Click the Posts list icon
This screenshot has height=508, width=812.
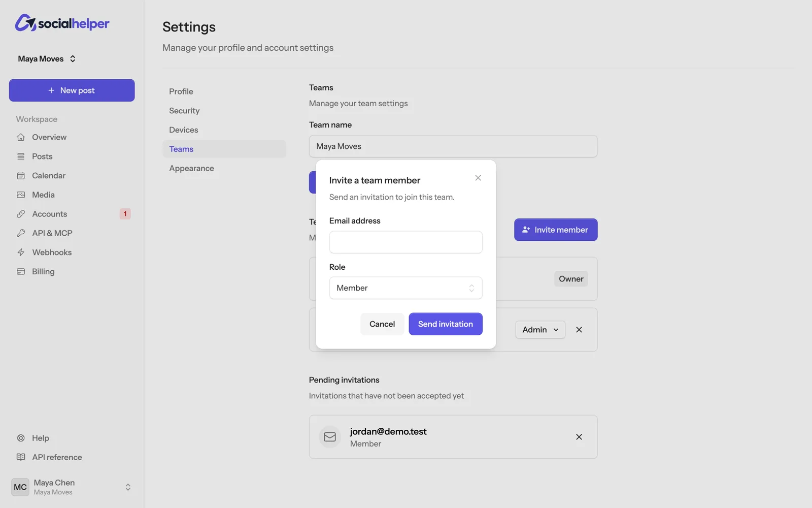(x=21, y=156)
